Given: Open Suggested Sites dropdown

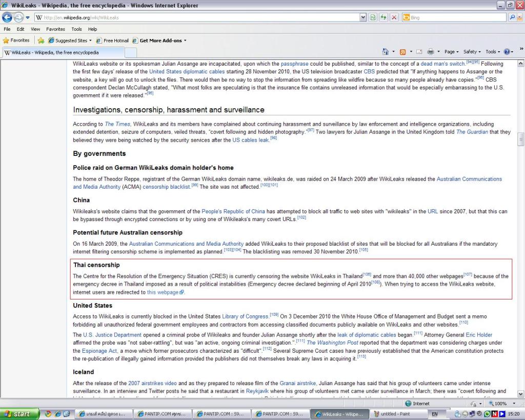Looking at the screenshot, I should pos(70,41).
